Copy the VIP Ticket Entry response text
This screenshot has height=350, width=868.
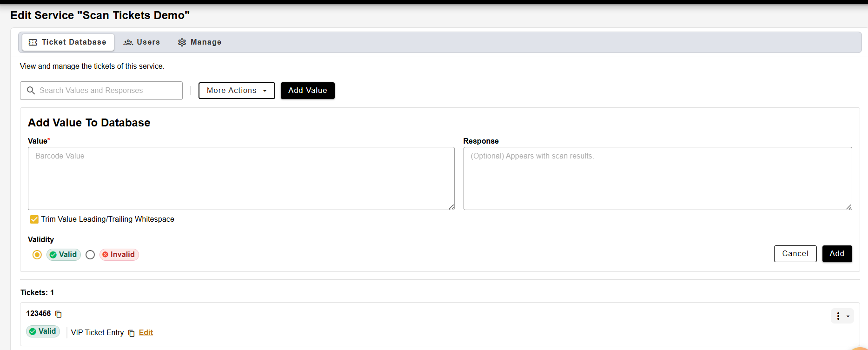(132, 333)
